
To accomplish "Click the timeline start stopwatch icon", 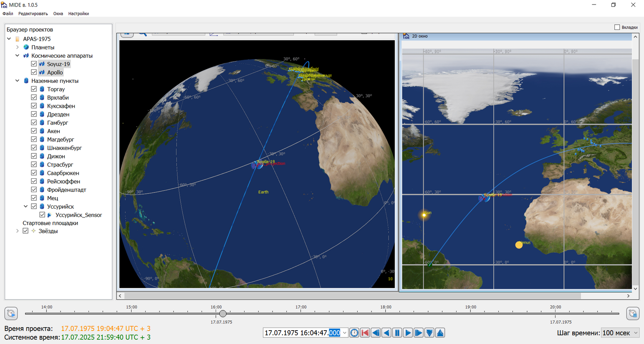I will [11, 313].
